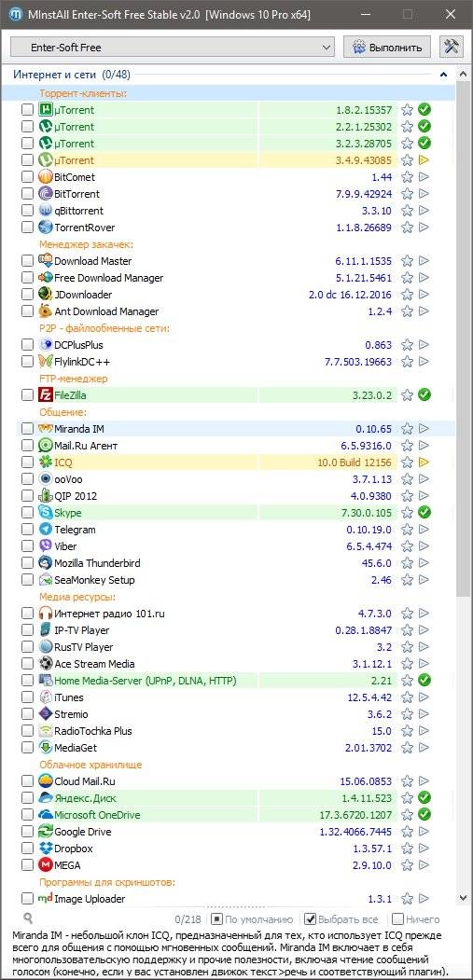This screenshot has height=980, width=473.
Task: Select the SeaMonkey Setup entry
Action: pyautogui.click(x=94, y=580)
